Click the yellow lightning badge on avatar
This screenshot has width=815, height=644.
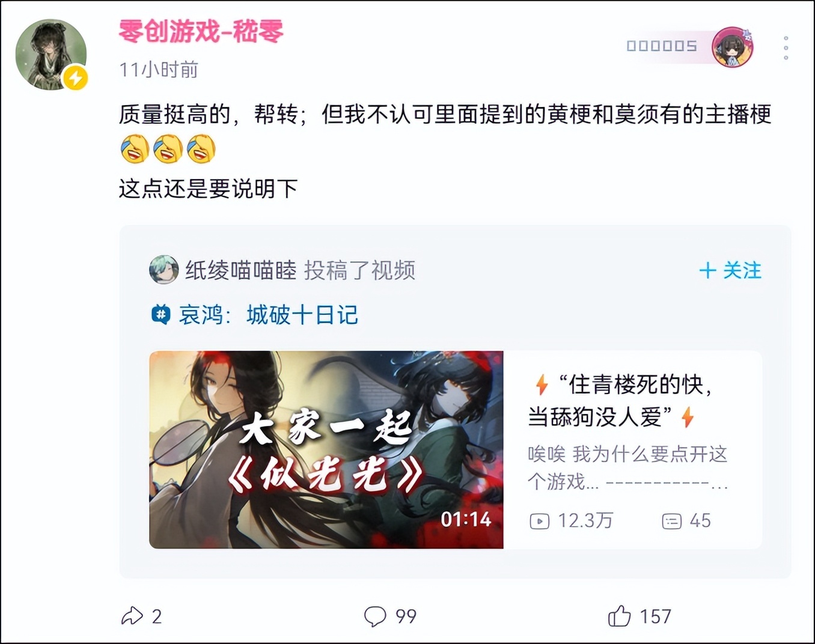[76, 77]
